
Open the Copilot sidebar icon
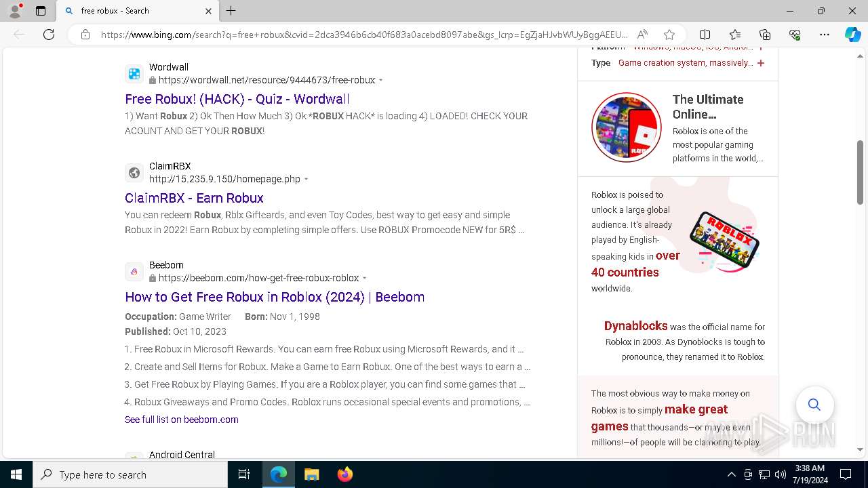click(x=852, y=35)
